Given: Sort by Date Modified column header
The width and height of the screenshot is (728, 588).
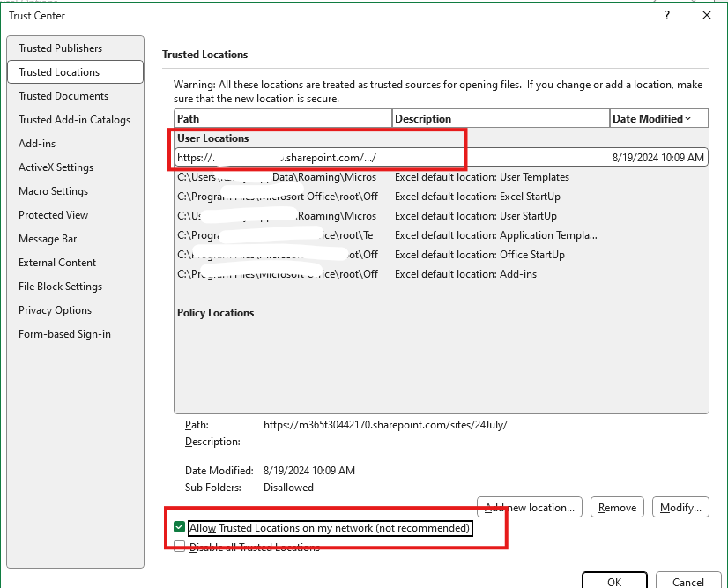Looking at the screenshot, I should (659, 118).
